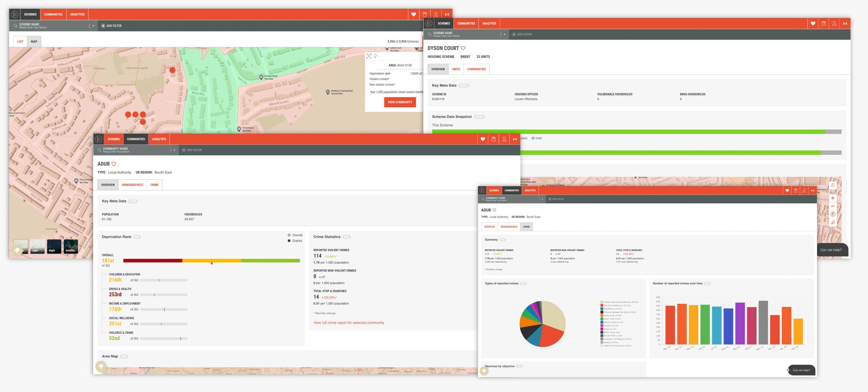The width and height of the screenshot is (868, 392).
Task: Click the View Community button
Action: tap(400, 102)
